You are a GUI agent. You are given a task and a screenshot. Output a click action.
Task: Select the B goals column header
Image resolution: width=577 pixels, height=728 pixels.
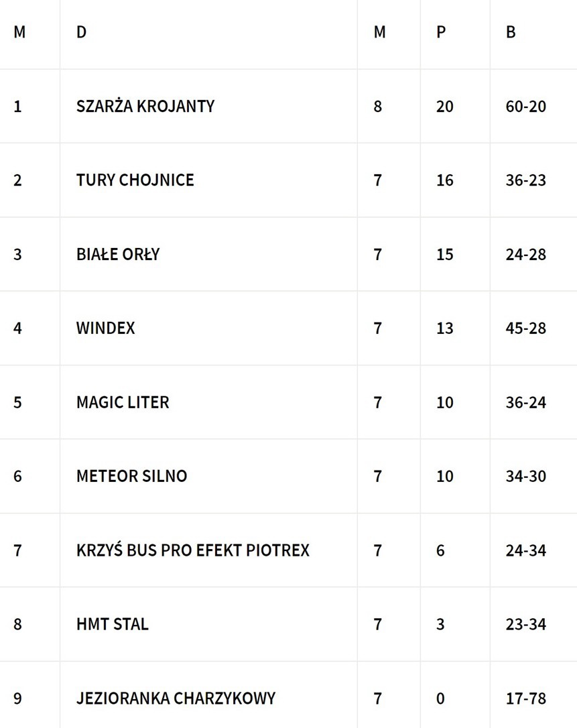[x=511, y=32]
